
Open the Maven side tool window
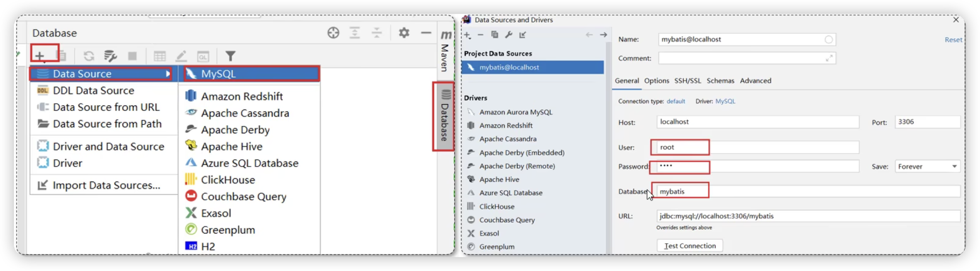tap(445, 51)
